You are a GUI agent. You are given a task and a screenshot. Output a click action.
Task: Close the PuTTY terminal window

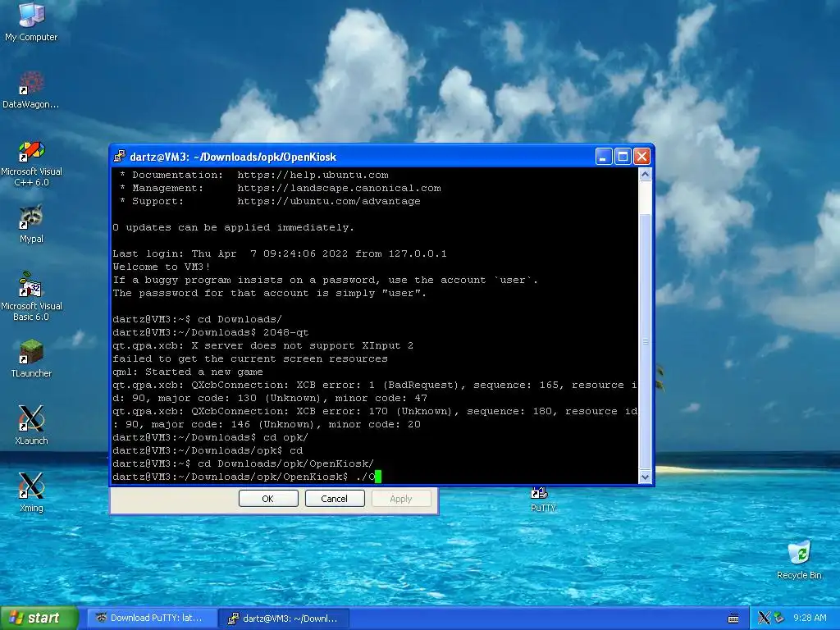[641, 157]
